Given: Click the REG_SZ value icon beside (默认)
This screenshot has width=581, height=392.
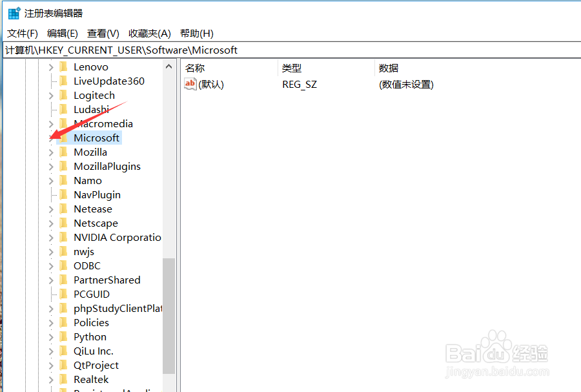Looking at the screenshot, I should coord(190,84).
